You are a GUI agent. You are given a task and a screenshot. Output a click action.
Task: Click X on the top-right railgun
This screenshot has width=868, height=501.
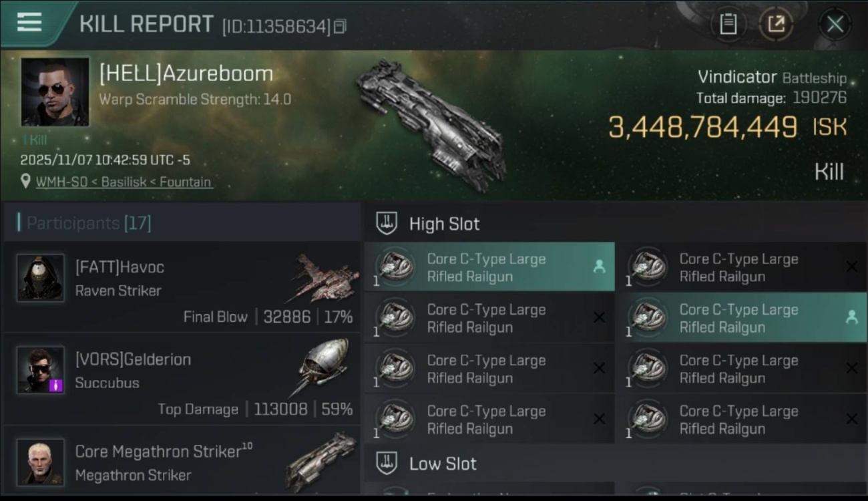(851, 267)
